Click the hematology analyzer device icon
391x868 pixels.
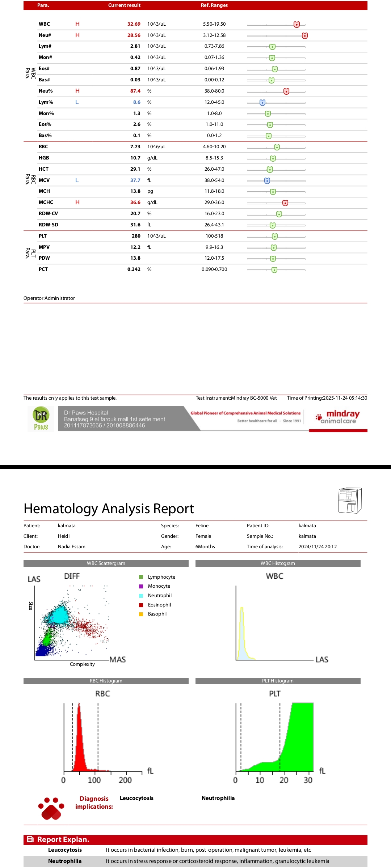click(350, 501)
